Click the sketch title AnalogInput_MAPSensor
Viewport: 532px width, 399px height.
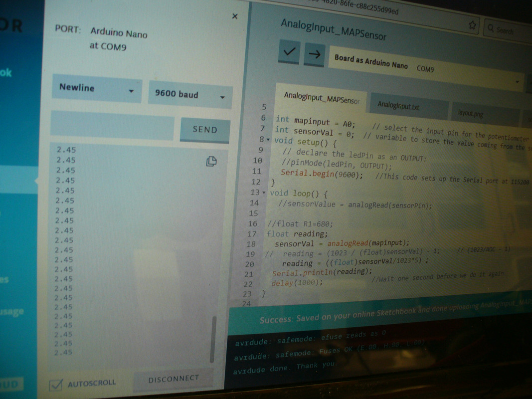pos(334,29)
